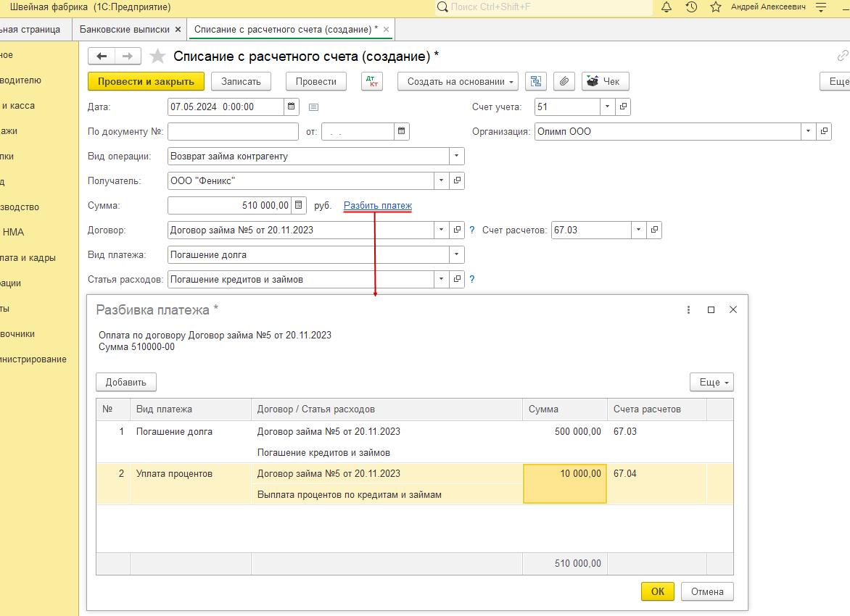Expand Организация dropdown arrow
Viewport: 850px width, 616px height.
[808, 131]
